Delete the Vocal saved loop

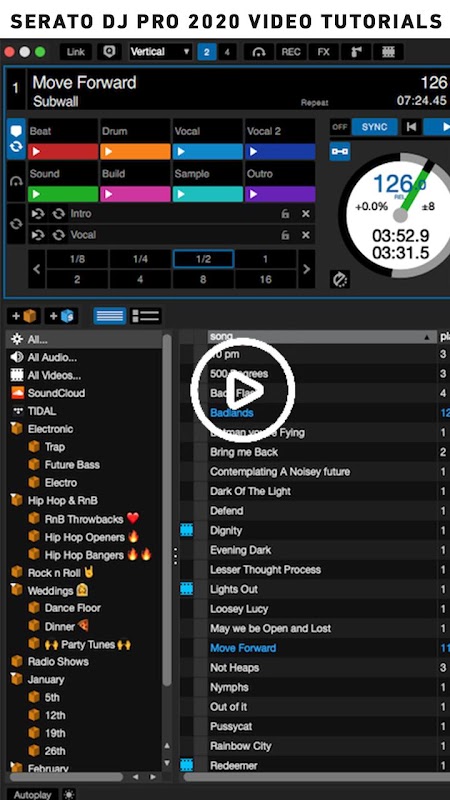tap(306, 235)
